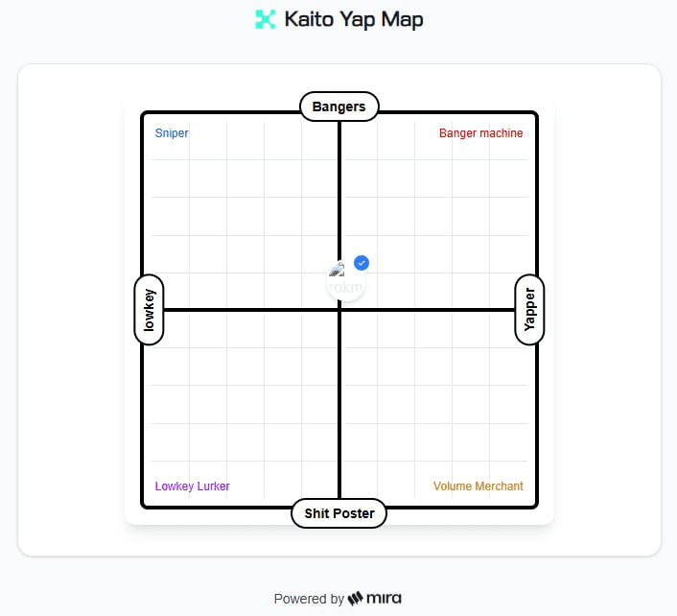The width and height of the screenshot is (677, 616).
Task: Click the mira brand name text
Action: tap(384, 599)
